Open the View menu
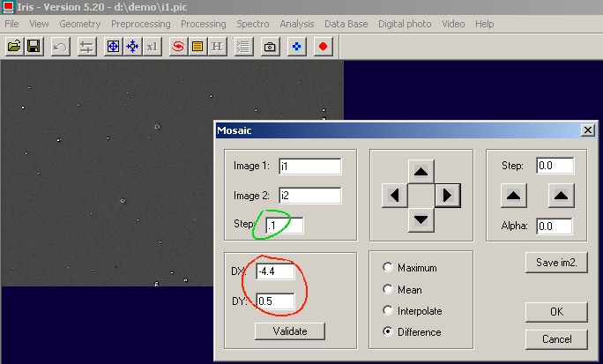Viewport: 603px width, 364px height. click(39, 24)
